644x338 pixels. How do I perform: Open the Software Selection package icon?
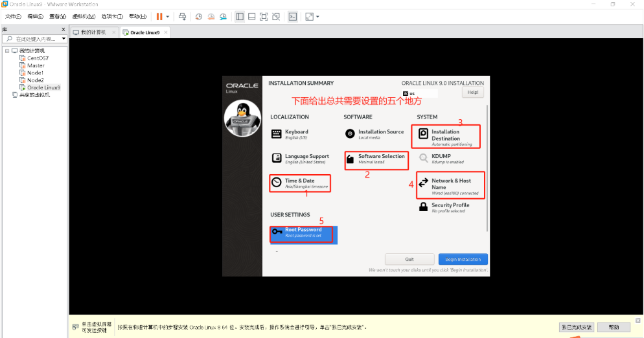(350, 159)
